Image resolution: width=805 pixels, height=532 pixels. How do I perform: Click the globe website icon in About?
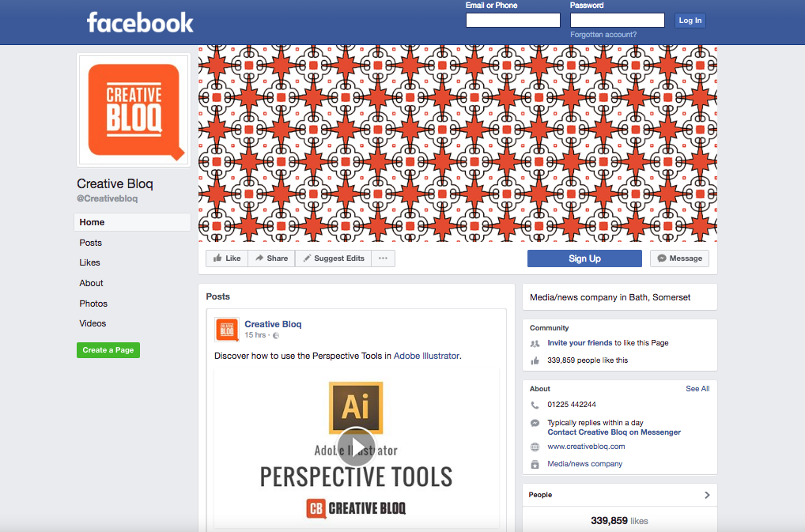tap(535, 447)
